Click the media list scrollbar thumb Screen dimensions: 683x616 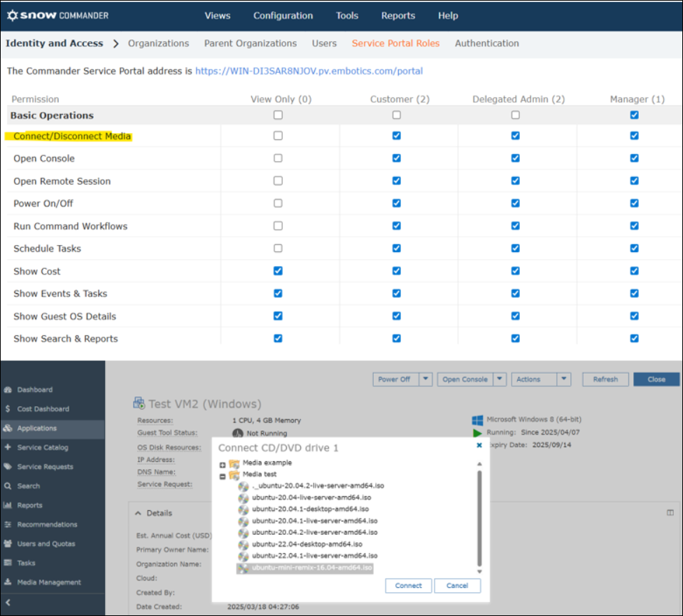[x=479, y=517]
